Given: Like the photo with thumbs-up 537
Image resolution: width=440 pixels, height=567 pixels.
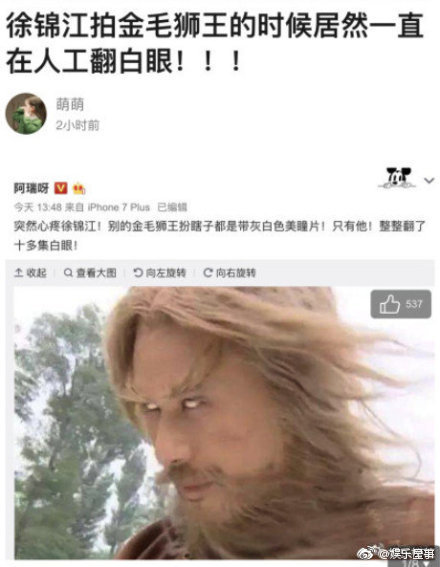Looking at the screenshot, I should tap(401, 304).
